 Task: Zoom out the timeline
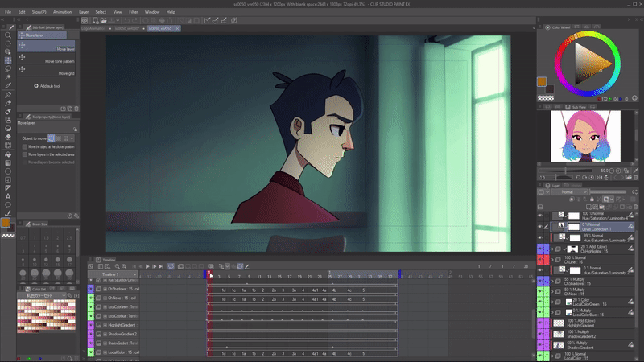pyautogui.click(x=117, y=266)
